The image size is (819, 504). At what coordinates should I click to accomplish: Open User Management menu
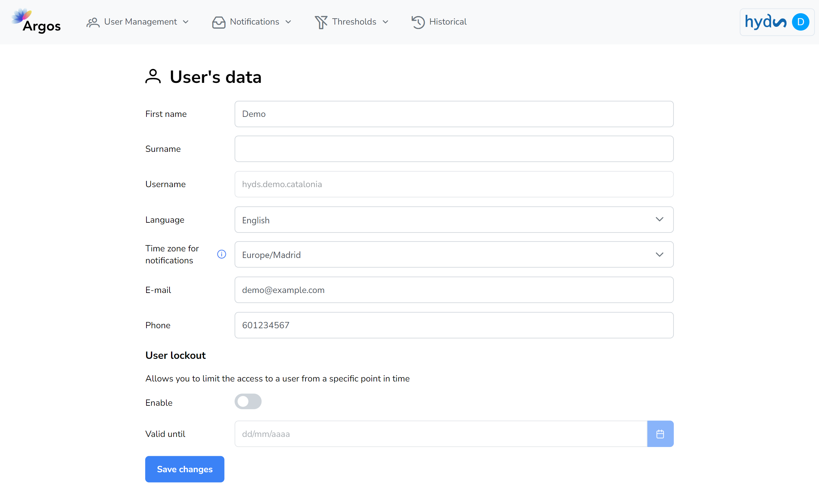coord(137,22)
